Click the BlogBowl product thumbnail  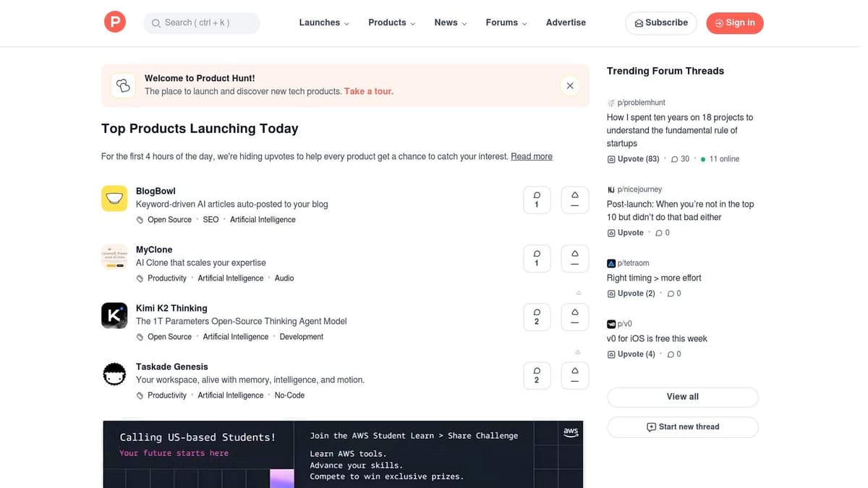114,197
